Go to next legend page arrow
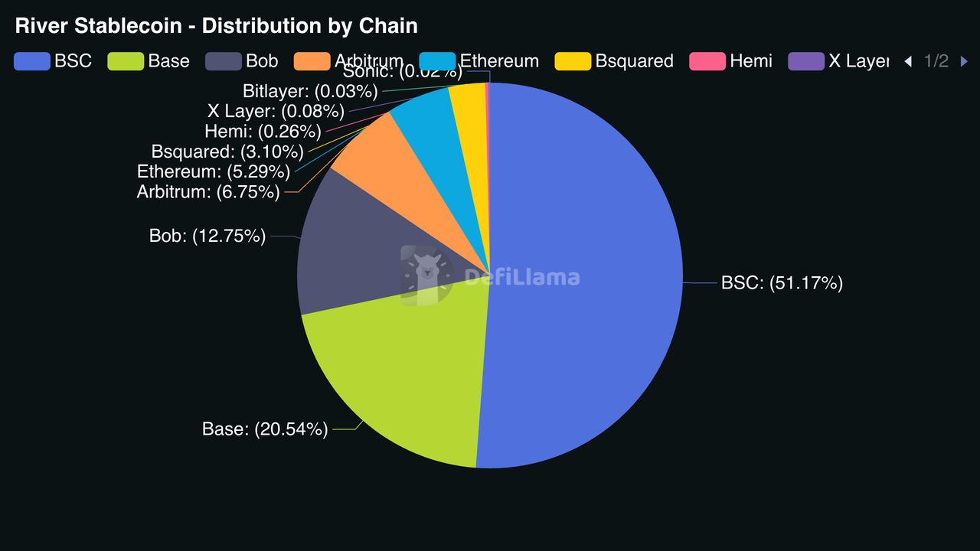The height and width of the screenshot is (551, 980). pyautogui.click(x=964, y=61)
